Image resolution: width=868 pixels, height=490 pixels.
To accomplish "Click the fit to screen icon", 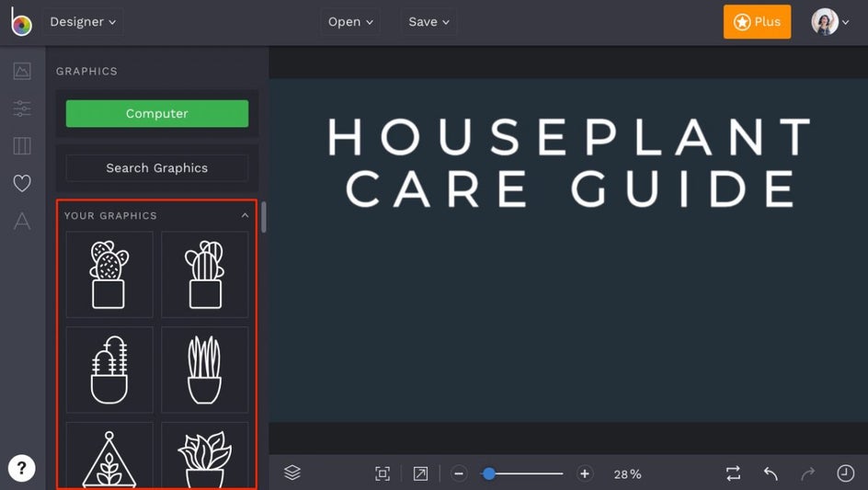I will tap(382, 474).
